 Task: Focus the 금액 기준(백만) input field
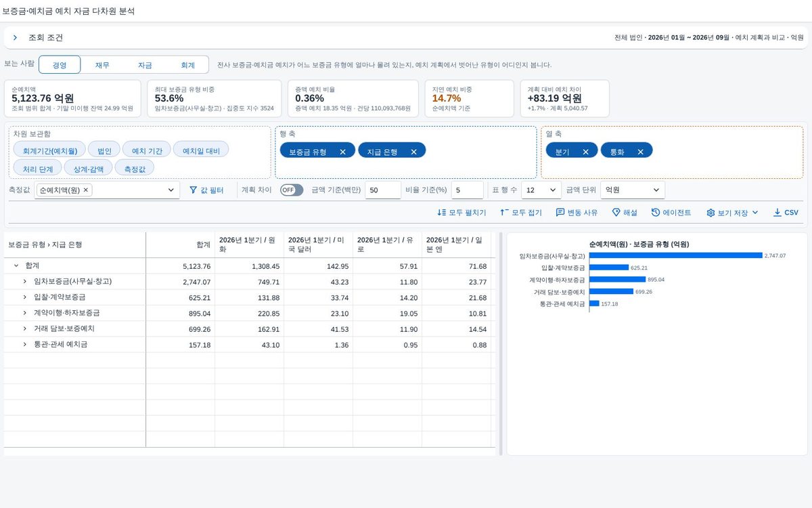tap(383, 190)
